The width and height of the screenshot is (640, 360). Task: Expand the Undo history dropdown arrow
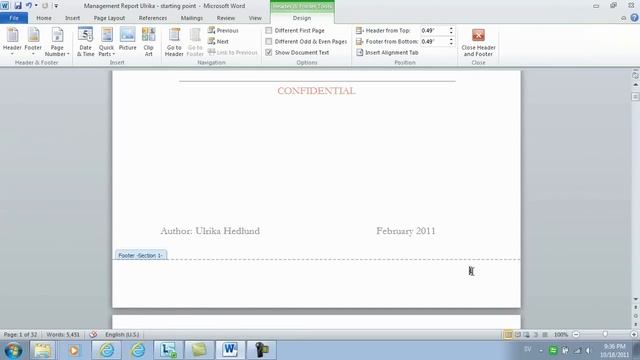click(36, 6)
